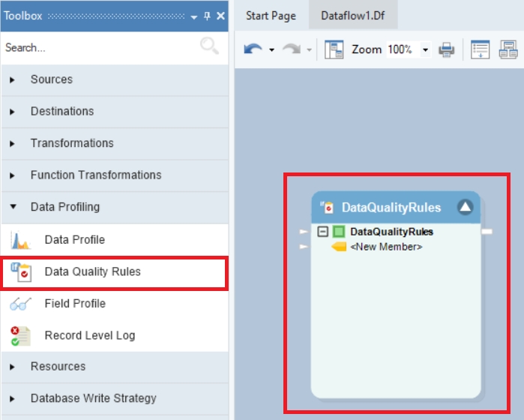Click the green square DataQualityRules node icon

(339, 232)
